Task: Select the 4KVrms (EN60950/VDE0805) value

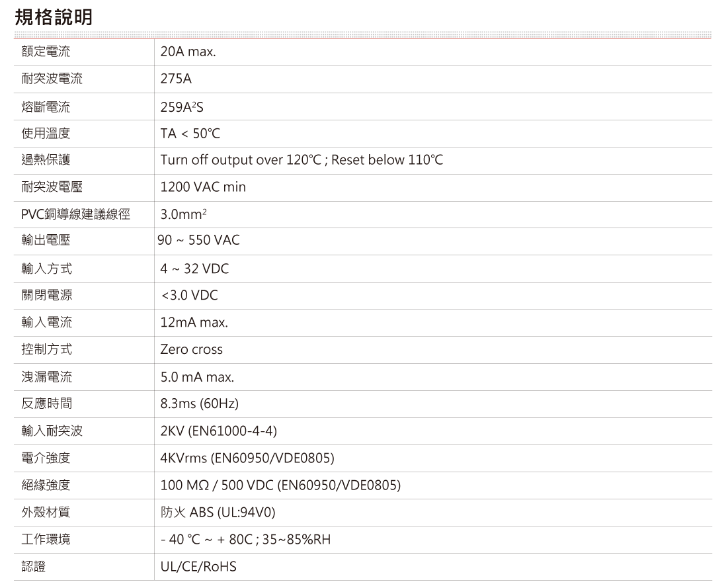Action: click(x=247, y=458)
